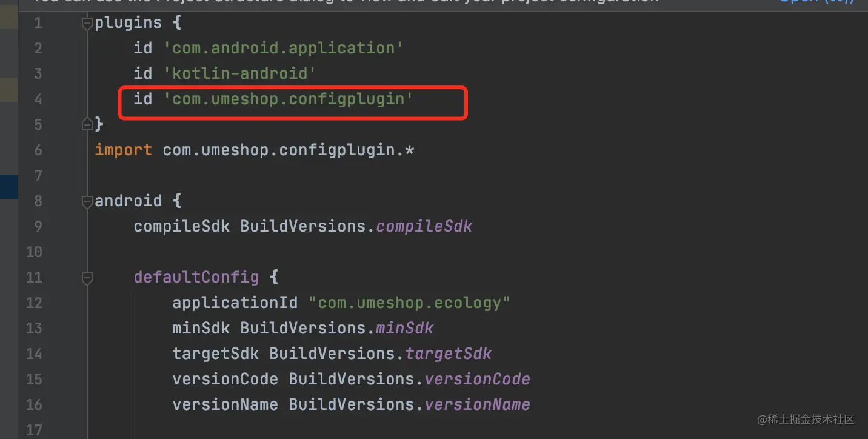Click the italic versionCode after BuildVersions

point(478,379)
